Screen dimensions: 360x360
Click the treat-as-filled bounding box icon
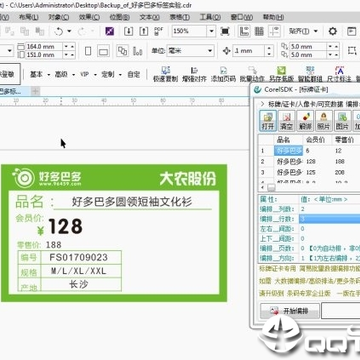352,51
